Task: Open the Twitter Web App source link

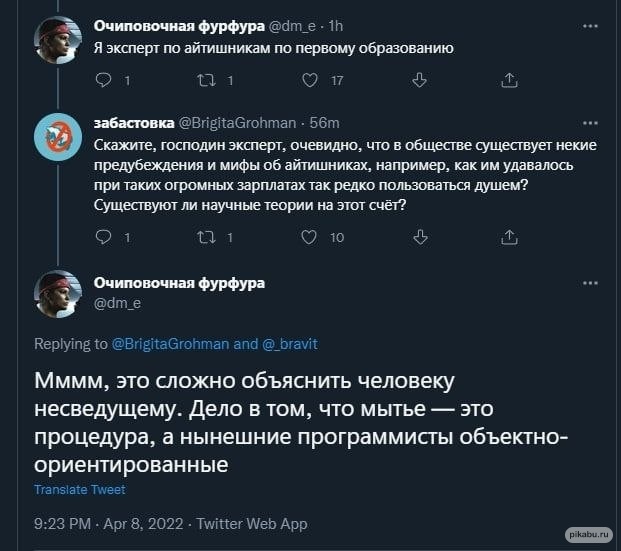Action: pos(252,523)
